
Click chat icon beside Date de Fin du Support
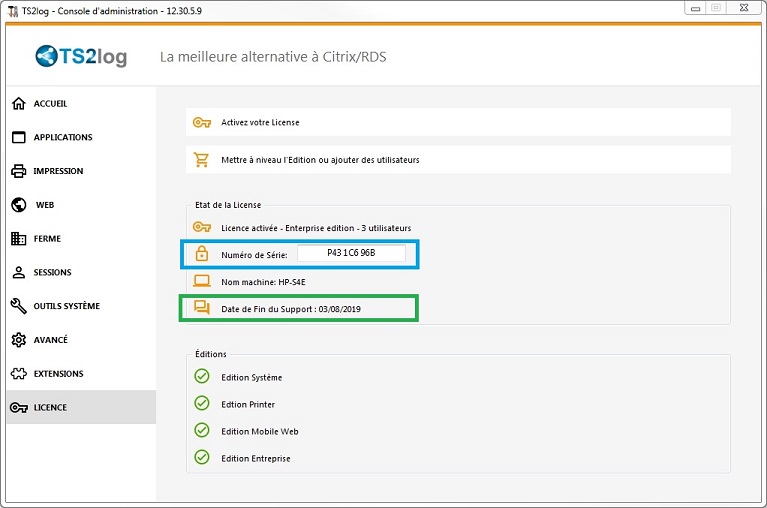(x=202, y=308)
